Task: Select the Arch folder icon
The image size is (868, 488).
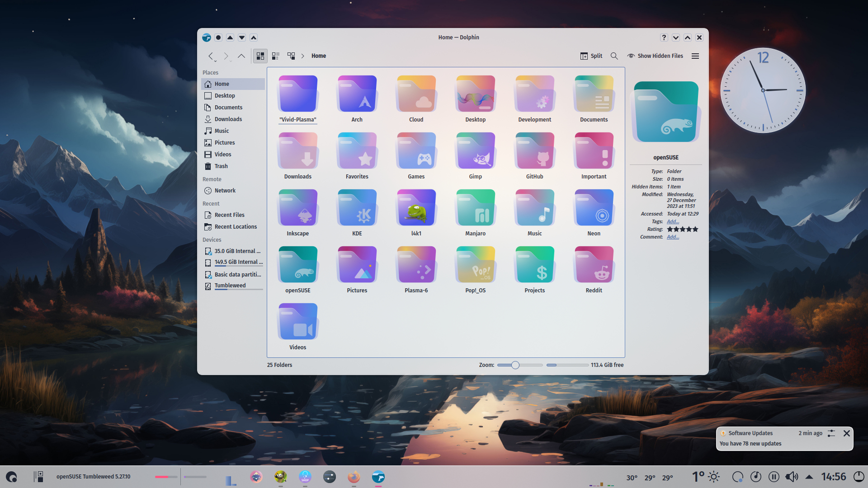Action: click(x=357, y=94)
